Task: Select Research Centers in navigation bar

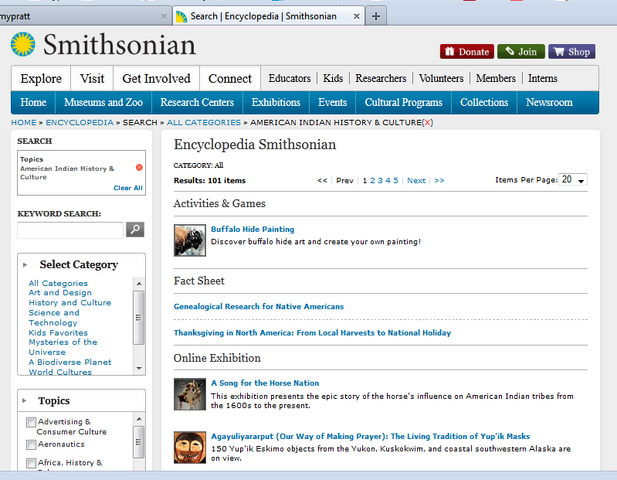Action: click(x=197, y=102)
